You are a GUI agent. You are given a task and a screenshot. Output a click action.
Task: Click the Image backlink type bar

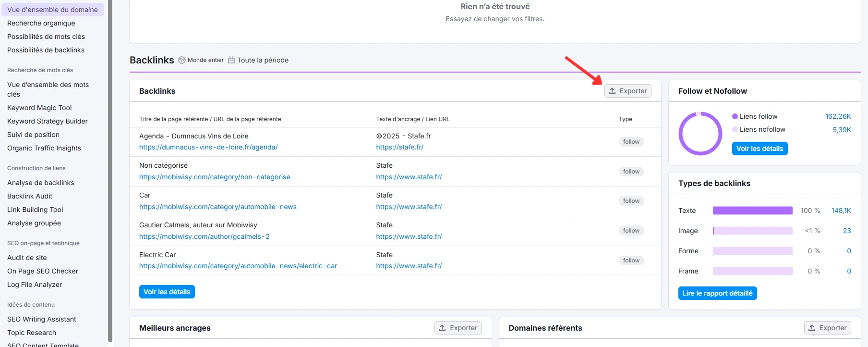(x=753, y=231)
